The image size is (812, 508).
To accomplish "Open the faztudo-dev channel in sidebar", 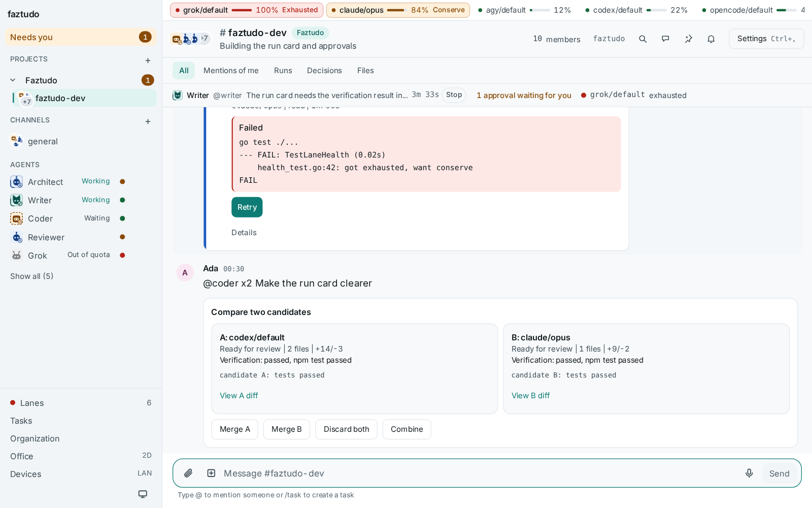I will point(84,98).
